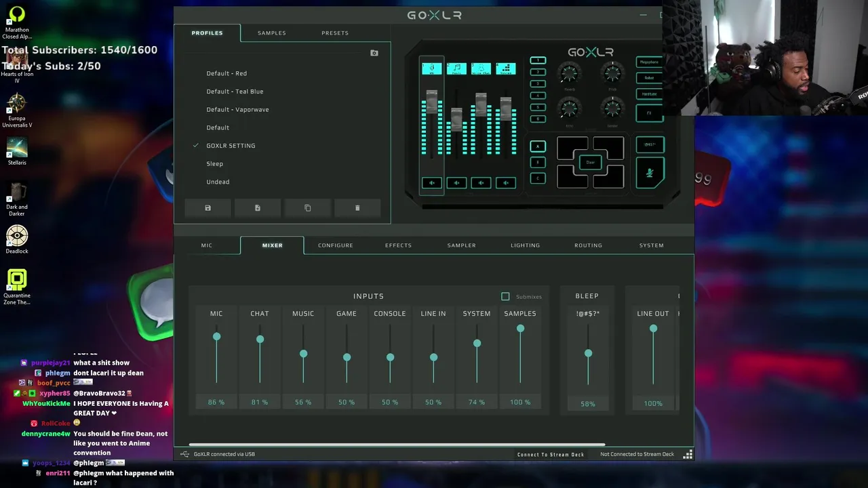Open Stellaris desktop shortcut
868x488 pixels.
coord(17,152)
